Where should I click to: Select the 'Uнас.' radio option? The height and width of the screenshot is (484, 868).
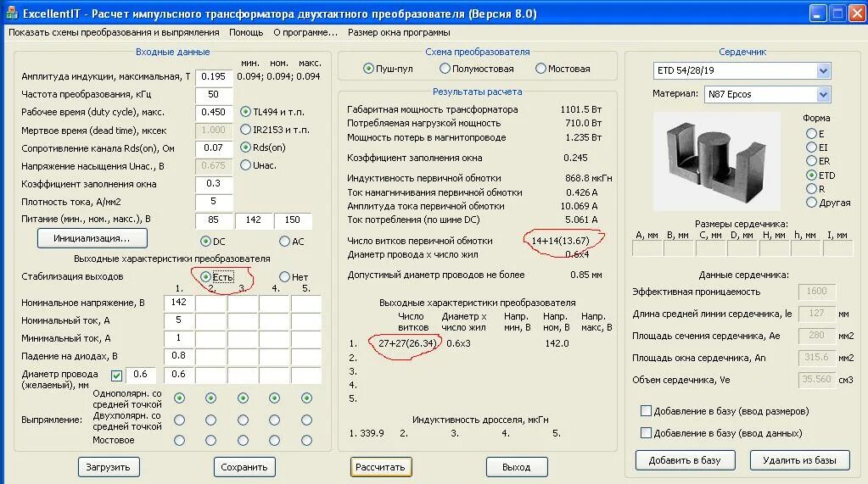[246, 164]
